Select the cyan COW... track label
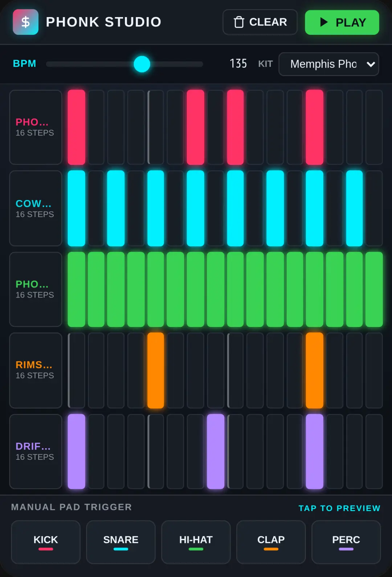This screenshot has height=577, width=392. [36, 208]
